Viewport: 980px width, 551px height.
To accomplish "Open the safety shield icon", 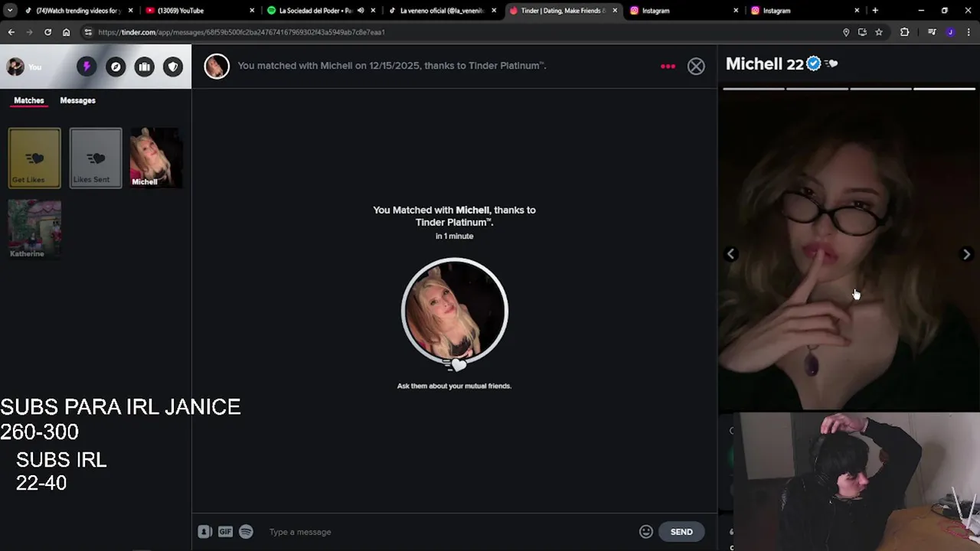I will tap(173, 67).
